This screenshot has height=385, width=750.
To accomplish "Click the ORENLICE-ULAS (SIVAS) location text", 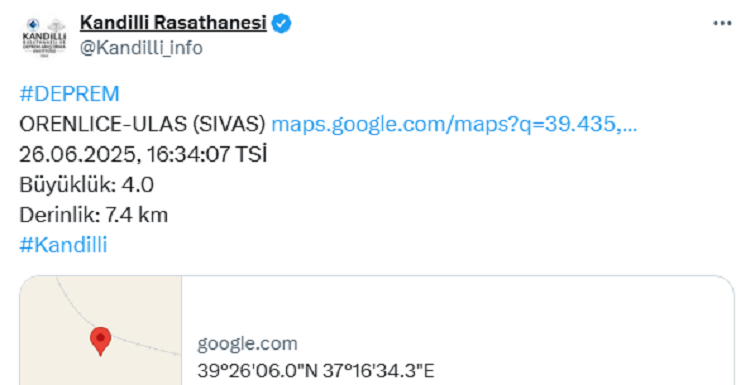I will coord(142,124).
